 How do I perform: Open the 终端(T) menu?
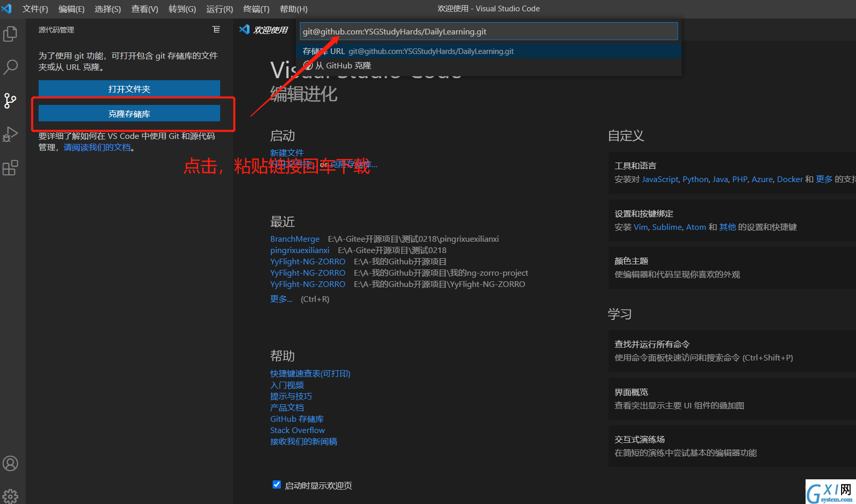256,9
